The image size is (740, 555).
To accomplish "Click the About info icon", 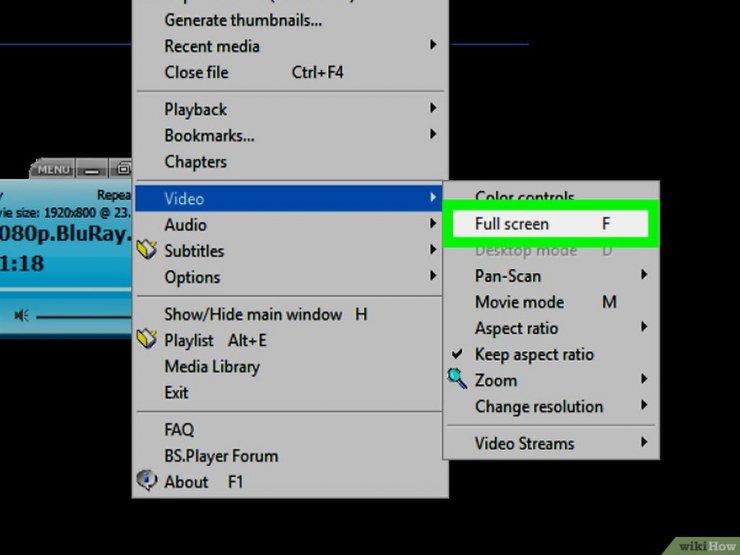I will coord(147,481).
